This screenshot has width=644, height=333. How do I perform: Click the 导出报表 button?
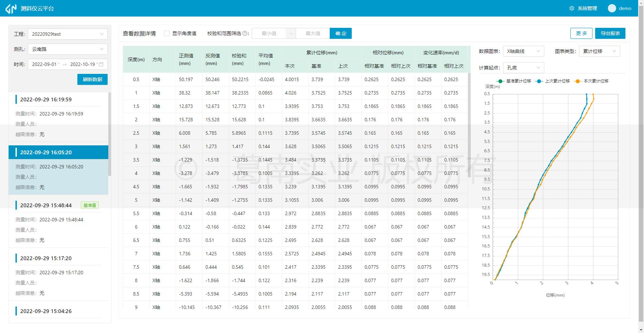610,33
